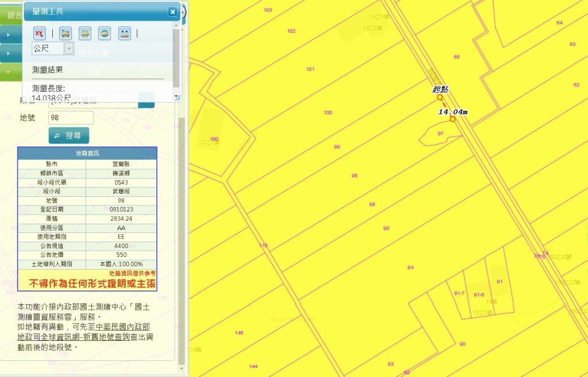Click the 起點 start point marker
The height and width of the screenshot is (377, 588).
pyautogui.click(x=440, y=98)
